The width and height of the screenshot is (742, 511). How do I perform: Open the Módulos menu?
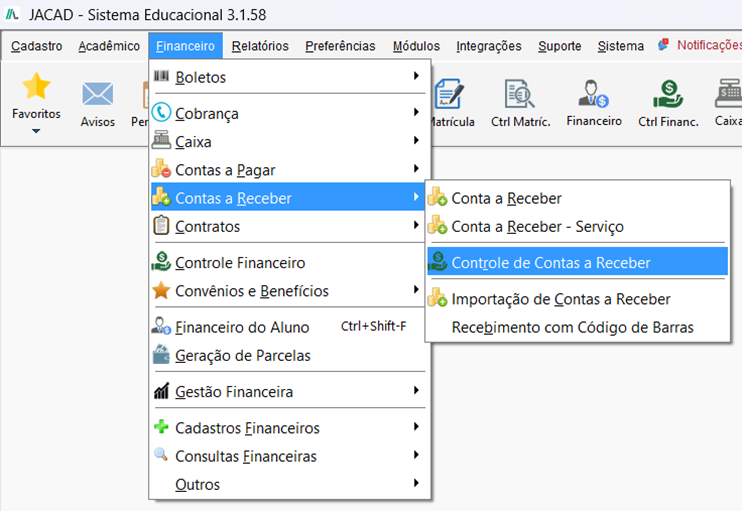click(x=416, y=46)
